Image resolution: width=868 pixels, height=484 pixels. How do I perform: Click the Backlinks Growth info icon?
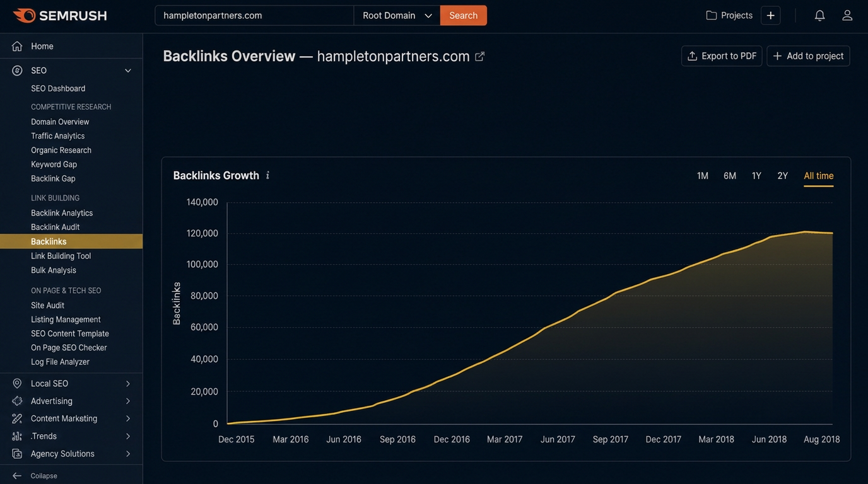268,175
